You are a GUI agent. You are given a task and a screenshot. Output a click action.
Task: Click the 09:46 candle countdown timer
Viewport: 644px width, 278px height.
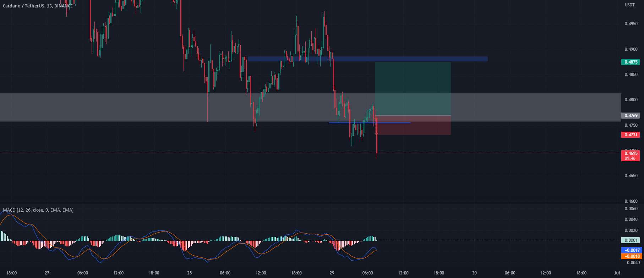630,158
